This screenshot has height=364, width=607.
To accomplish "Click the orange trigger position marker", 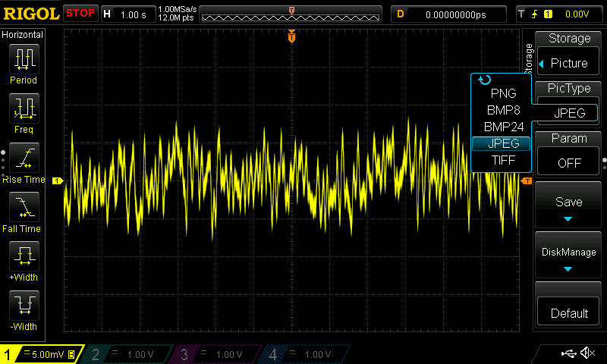I will [291, 37].
